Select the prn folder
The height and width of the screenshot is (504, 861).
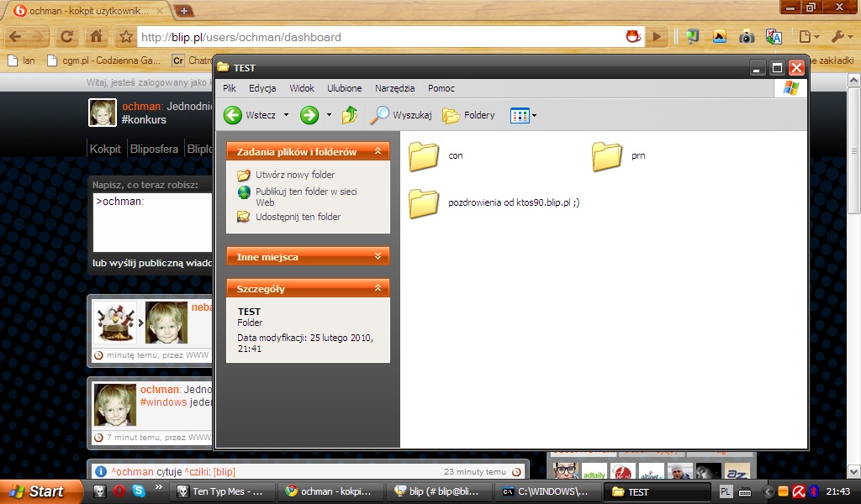point(607,156)
